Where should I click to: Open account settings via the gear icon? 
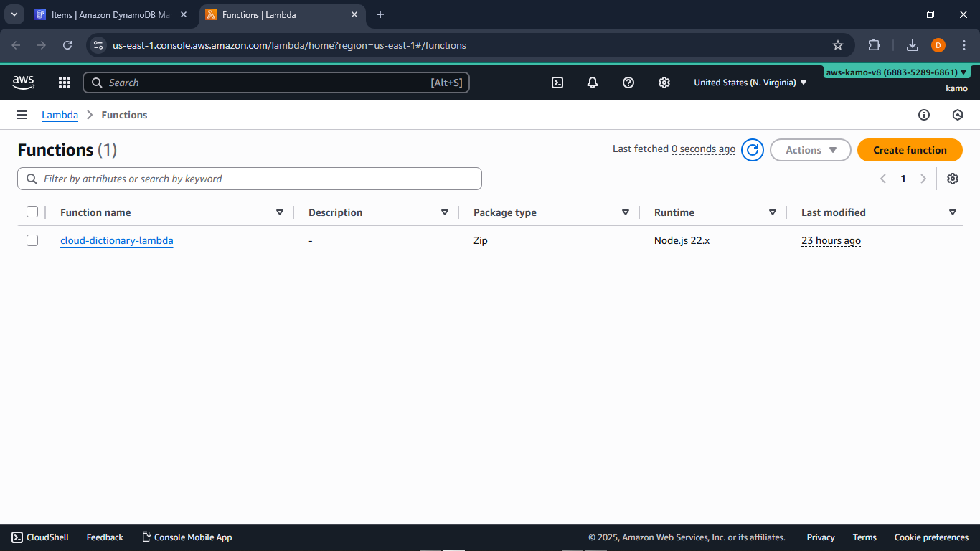(x=664, y=83)
